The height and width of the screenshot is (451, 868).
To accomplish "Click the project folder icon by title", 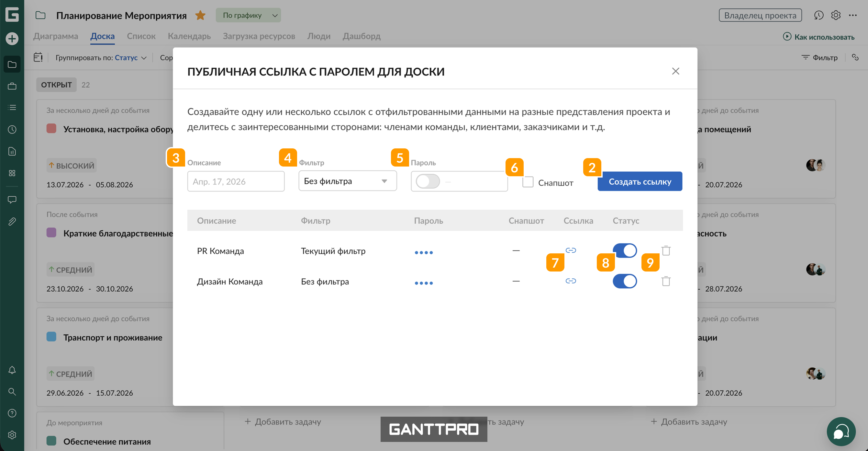I will [x=40, y=15].
